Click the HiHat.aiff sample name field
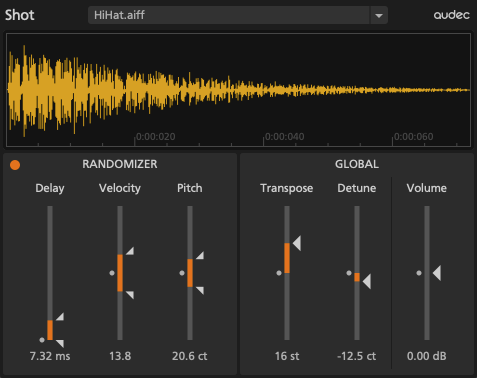This screenshot has height=378, width=477. (229, 15)
